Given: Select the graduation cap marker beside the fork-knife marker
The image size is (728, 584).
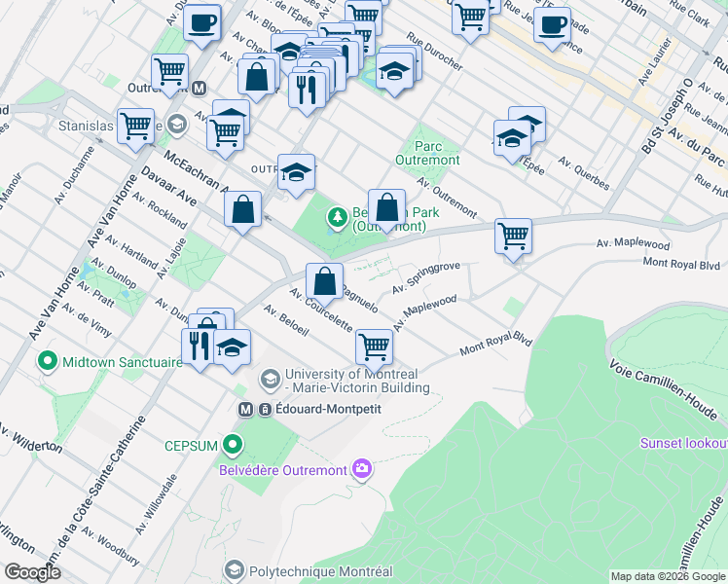Looking at the screenshot, I should tap(232, 350).
